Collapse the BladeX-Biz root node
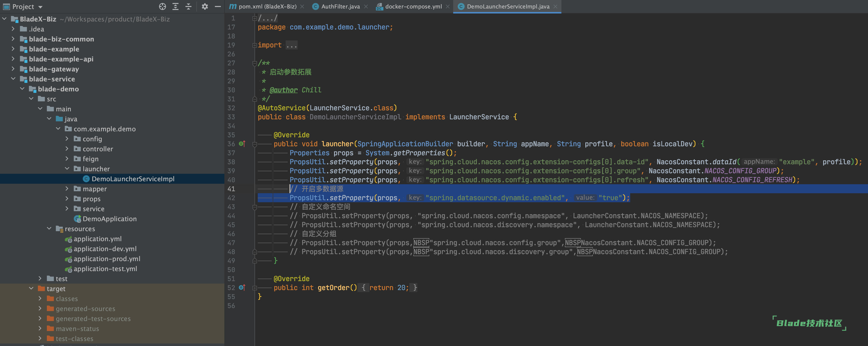868x346 pixels. click(4, 19)
